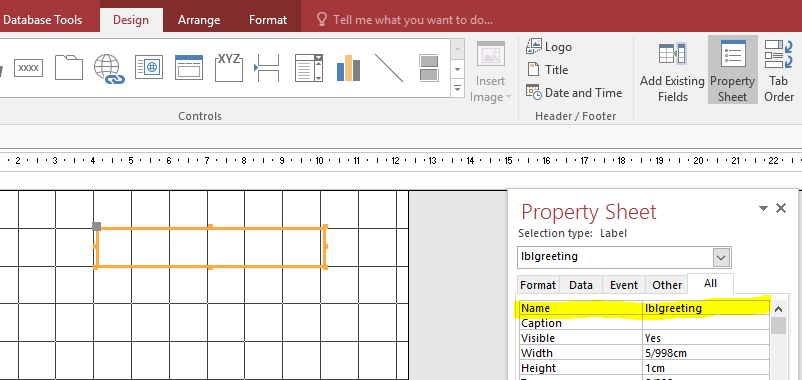The image size is (802, 380).
Task: Click the label's gray move handle
Action: (96, 226)
